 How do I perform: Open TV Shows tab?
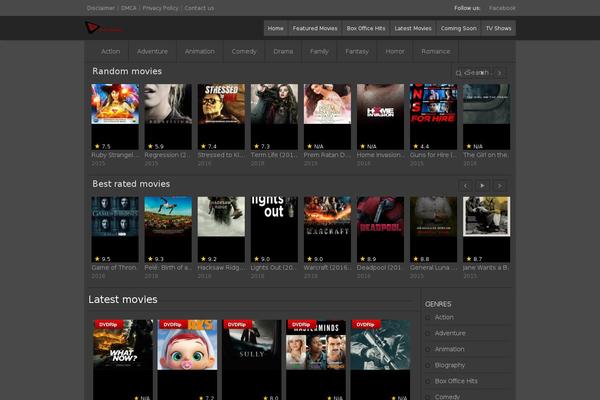pos(499,28)
